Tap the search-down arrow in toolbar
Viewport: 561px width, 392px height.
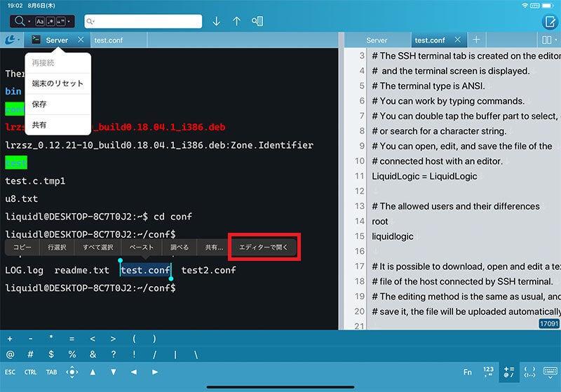coord(216,21)
